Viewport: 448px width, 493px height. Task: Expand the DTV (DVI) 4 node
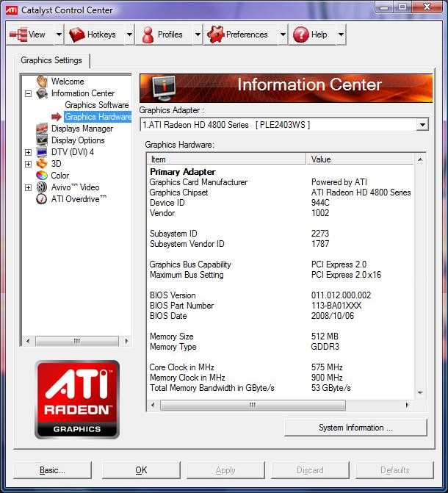click(x=29, y=152)
